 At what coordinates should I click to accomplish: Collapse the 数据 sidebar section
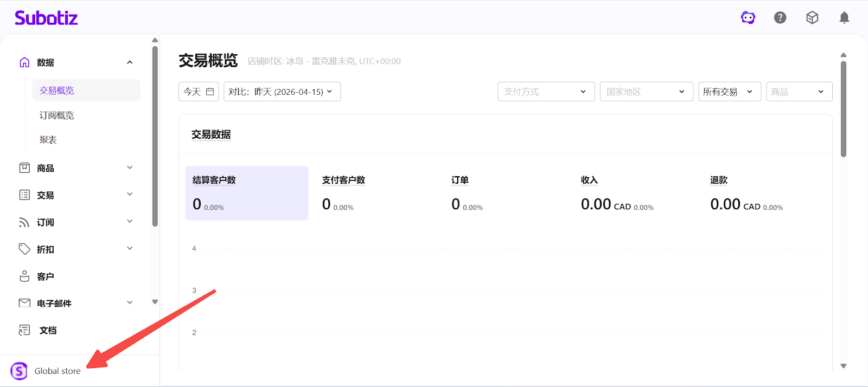coord(130,62)
